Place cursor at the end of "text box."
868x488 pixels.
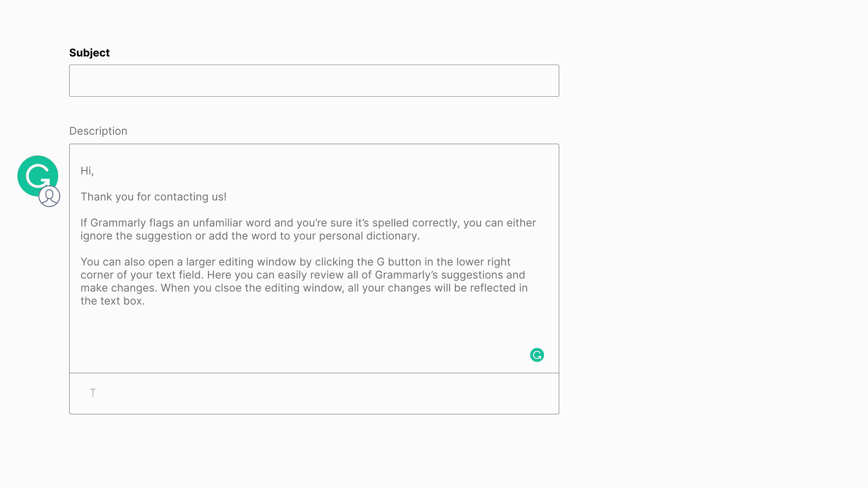[145, 301]
